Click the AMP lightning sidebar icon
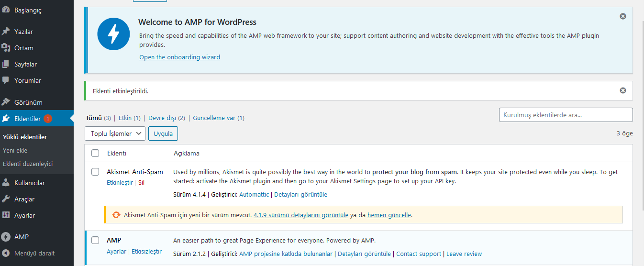Screen dimensions: 644x266 (x=6, y=237)
